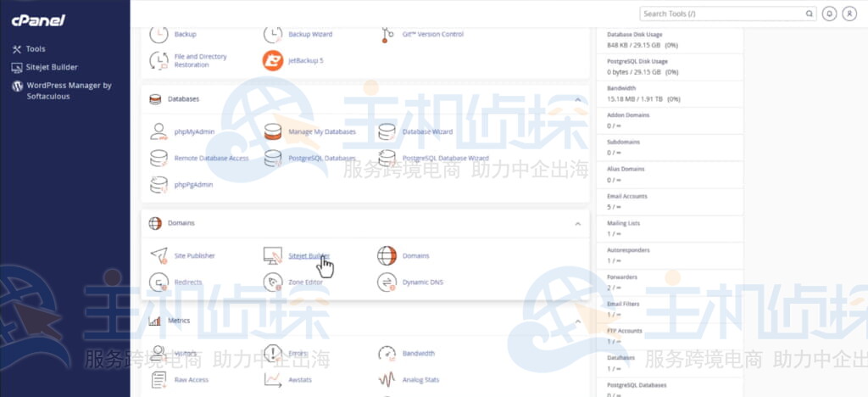Click the search magnifier icon
Screen dimensions: 868x397
pyautogui.click(x=809, y=14)
